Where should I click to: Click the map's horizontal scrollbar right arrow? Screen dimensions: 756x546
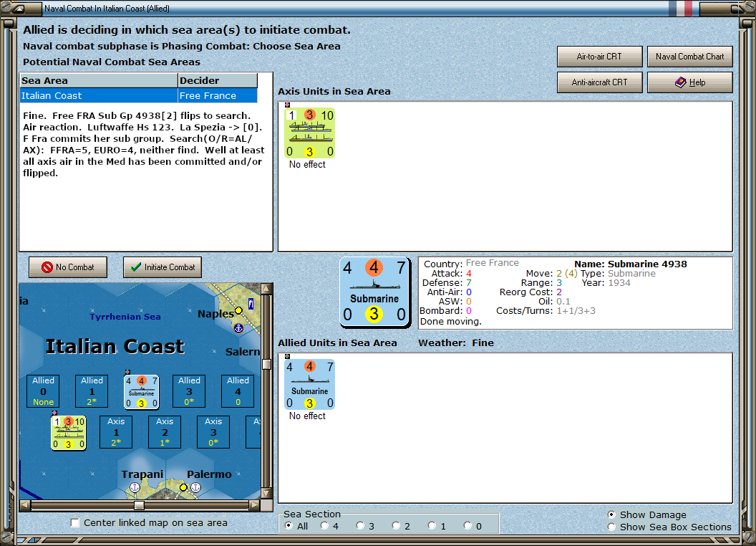point(255,505)
